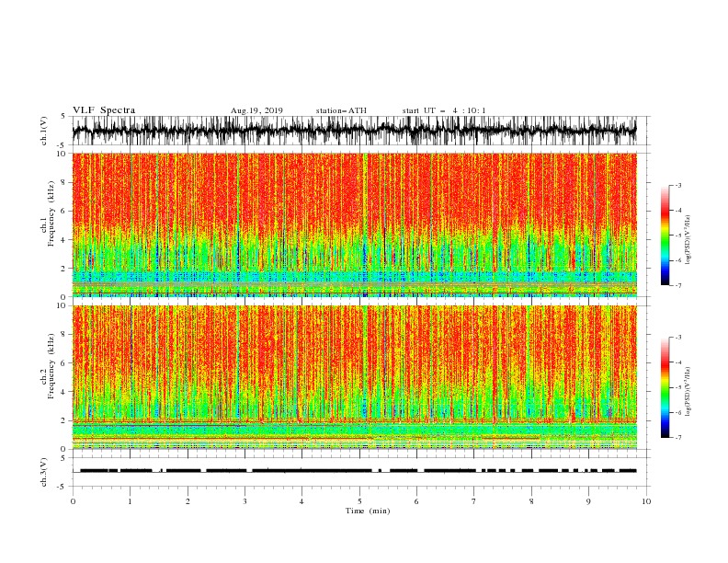
Task: Click the 'station=ATH' label
Action: point(341,110)
